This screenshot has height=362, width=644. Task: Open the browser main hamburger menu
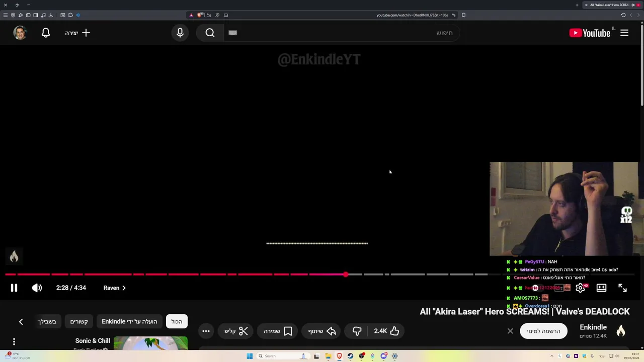(x=6, y=15)
